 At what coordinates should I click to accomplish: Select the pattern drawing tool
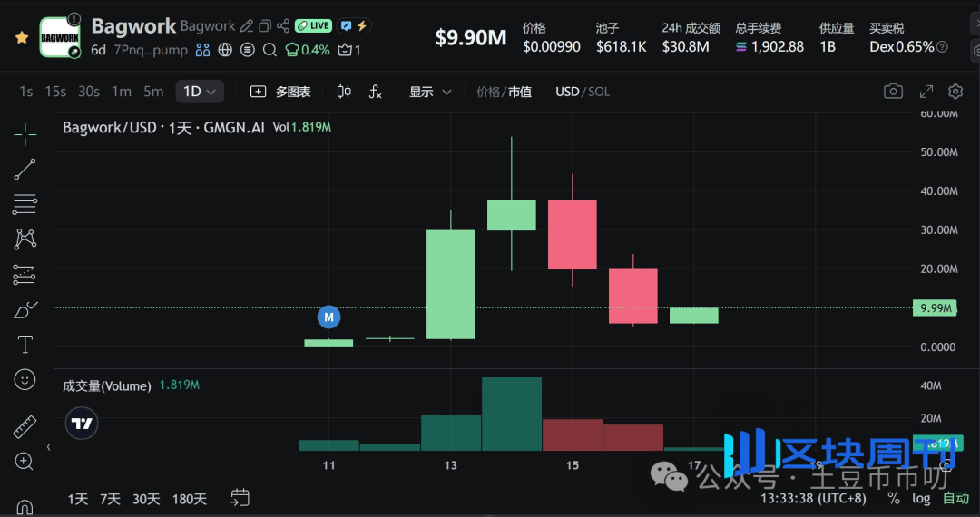[25, 239]
